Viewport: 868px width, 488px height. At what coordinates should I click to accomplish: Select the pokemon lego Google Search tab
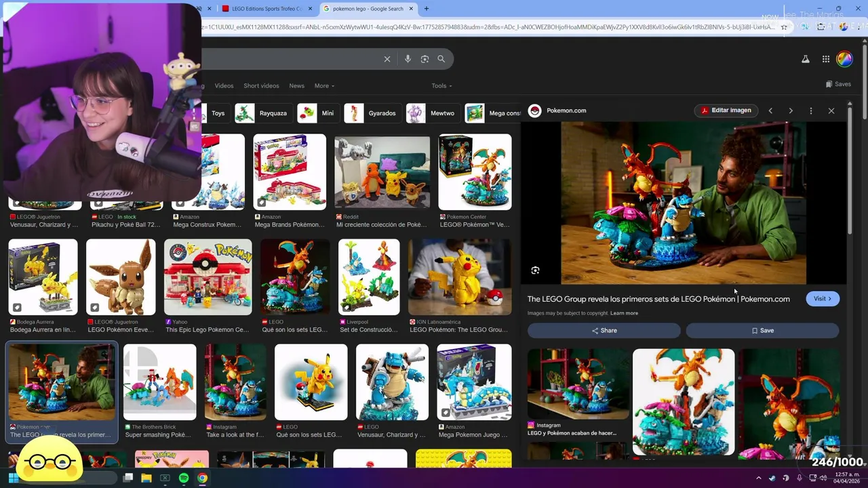point(368,9)
